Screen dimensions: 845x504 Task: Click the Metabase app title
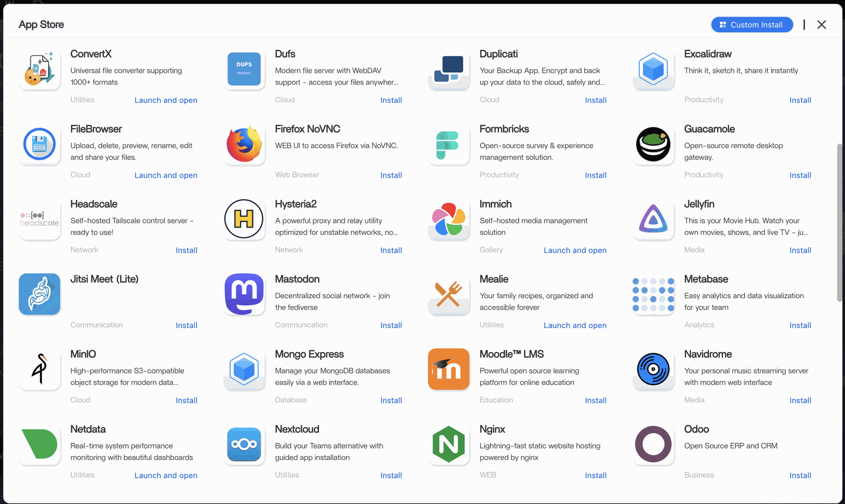tap(706, 279)
